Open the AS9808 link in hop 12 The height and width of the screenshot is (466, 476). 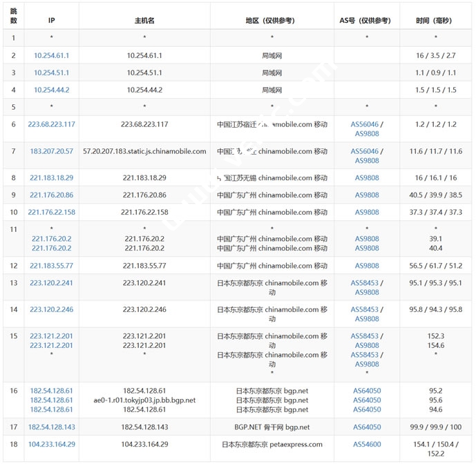click(366, 266)
